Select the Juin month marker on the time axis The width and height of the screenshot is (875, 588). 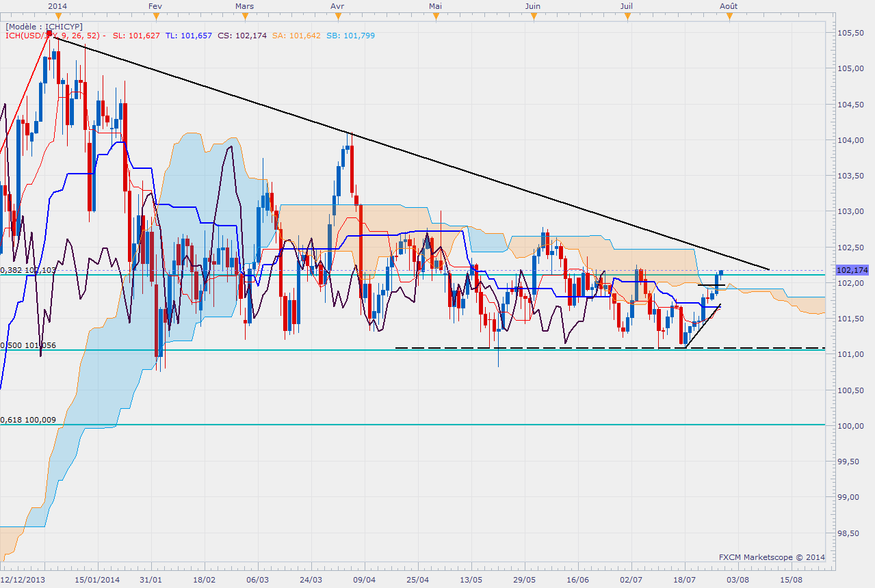tap(532, 6)
